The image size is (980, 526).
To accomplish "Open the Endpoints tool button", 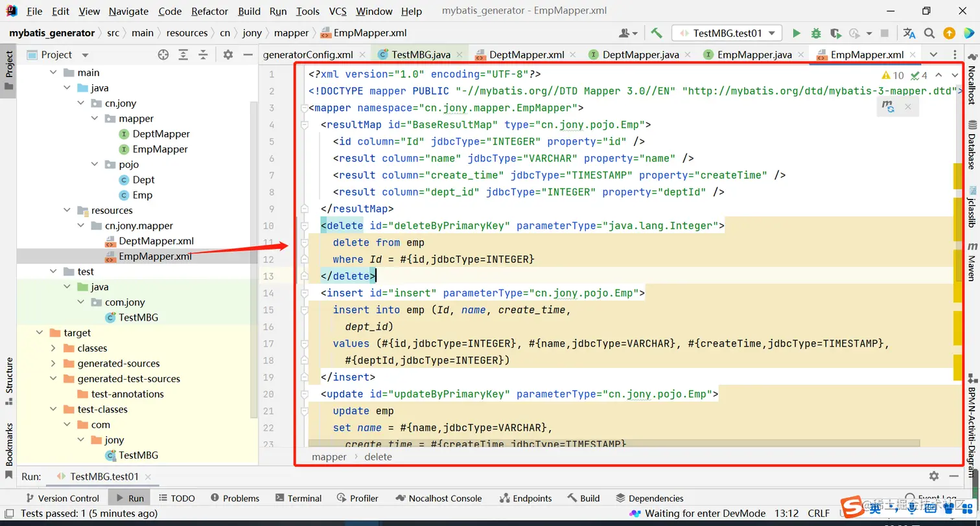I will point(526,498).
